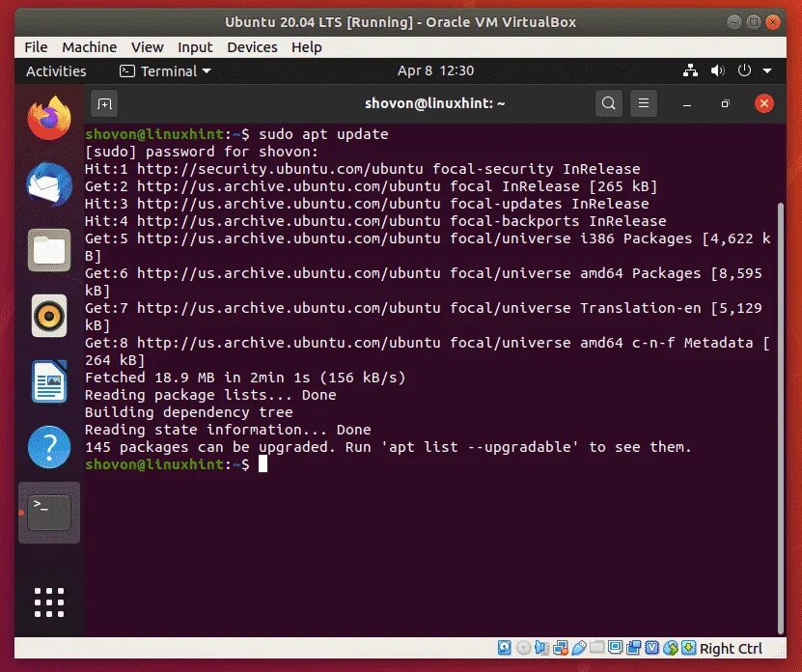
Task: Click the shared folders status icon
Action: pyautogui.click(x=596, y=648)
